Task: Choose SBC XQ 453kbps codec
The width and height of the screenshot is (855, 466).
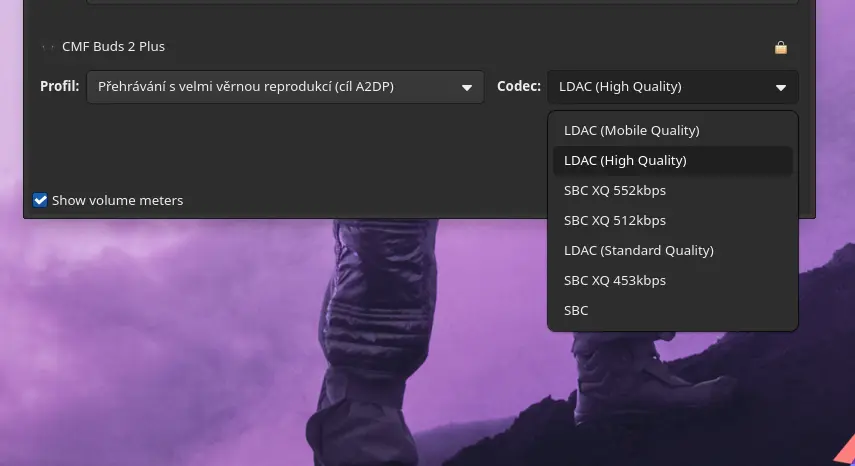Action: pyautogui.click(x=673, y=281)
